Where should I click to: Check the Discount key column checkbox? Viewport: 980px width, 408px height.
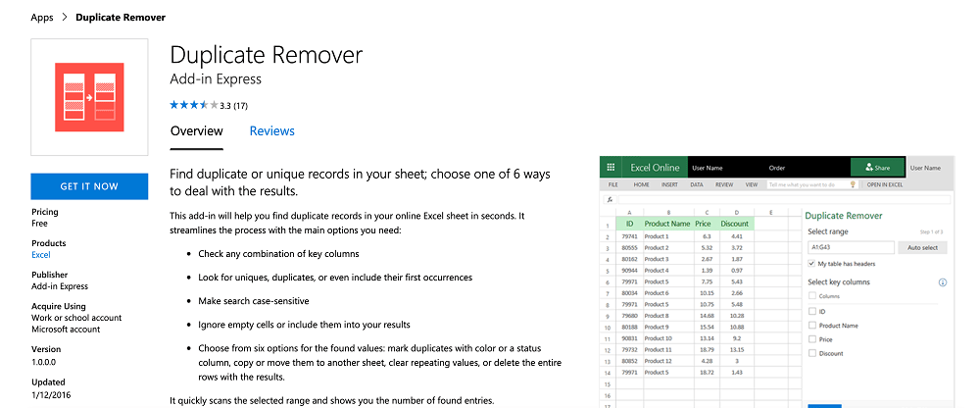pos(811,353)
